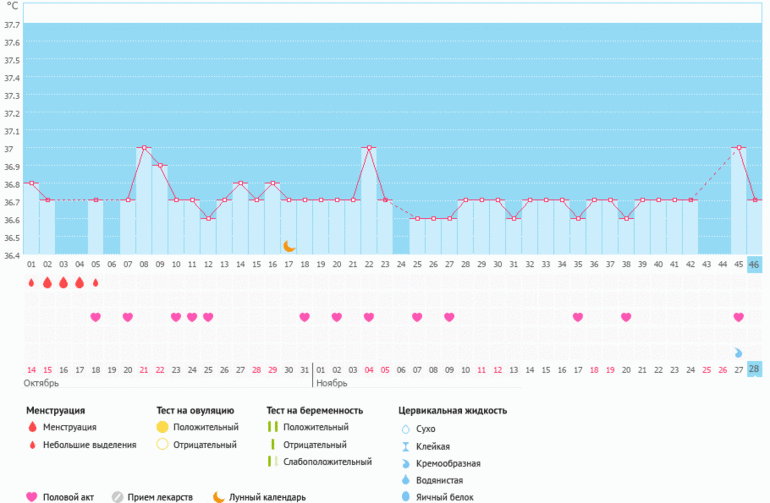Click the Половой акт heart legend icon
770x503 pixels.
(x=30, y=497)
